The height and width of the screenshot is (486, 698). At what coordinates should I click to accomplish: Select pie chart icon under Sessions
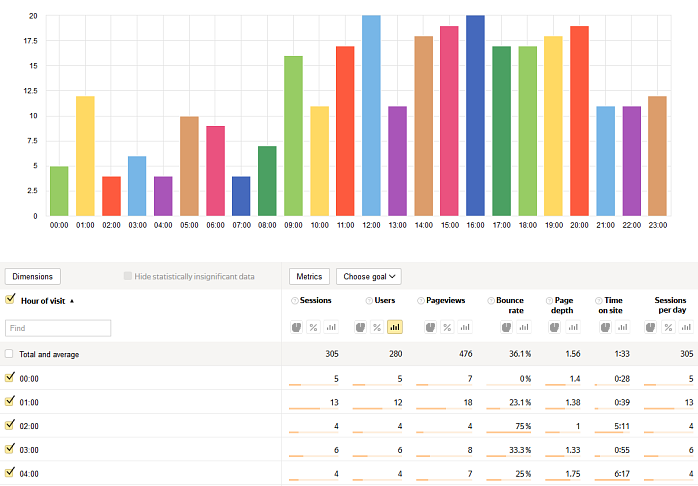pos(297,327)
